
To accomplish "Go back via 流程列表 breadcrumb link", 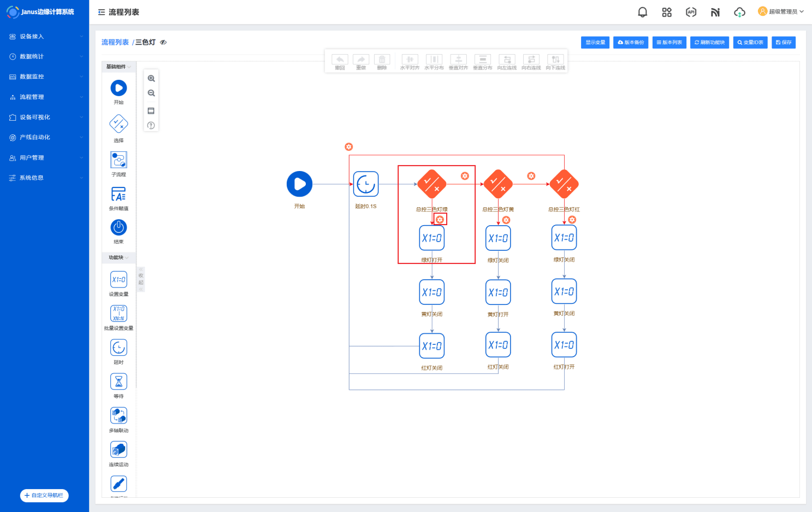I will (115, 43).
